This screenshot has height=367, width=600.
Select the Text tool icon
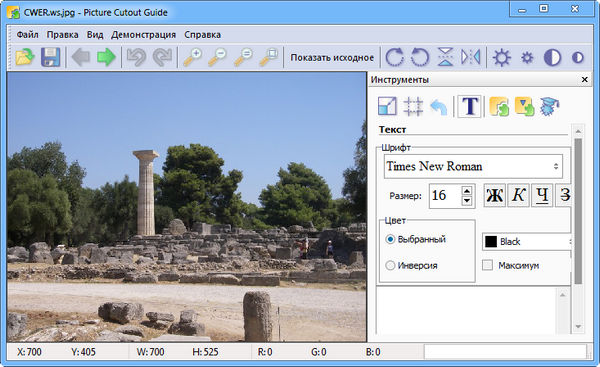(470, 106)
